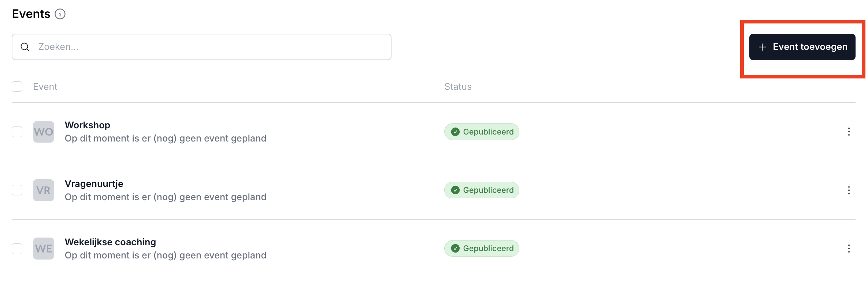868x305 pixels.
Task: Open the Wekelijkse coaching event title
Action: (x=110, y=242)
